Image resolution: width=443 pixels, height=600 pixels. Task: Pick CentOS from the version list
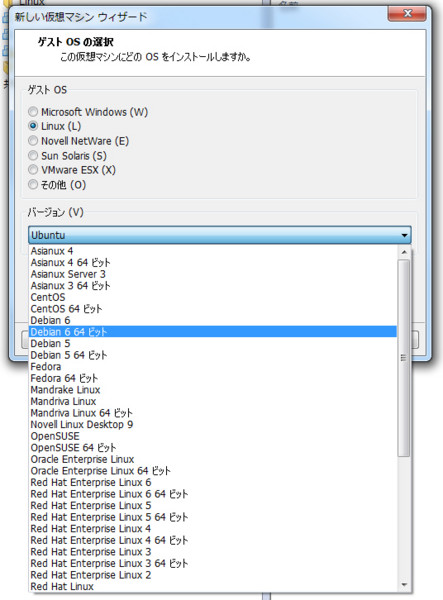(x=213, y=297)
